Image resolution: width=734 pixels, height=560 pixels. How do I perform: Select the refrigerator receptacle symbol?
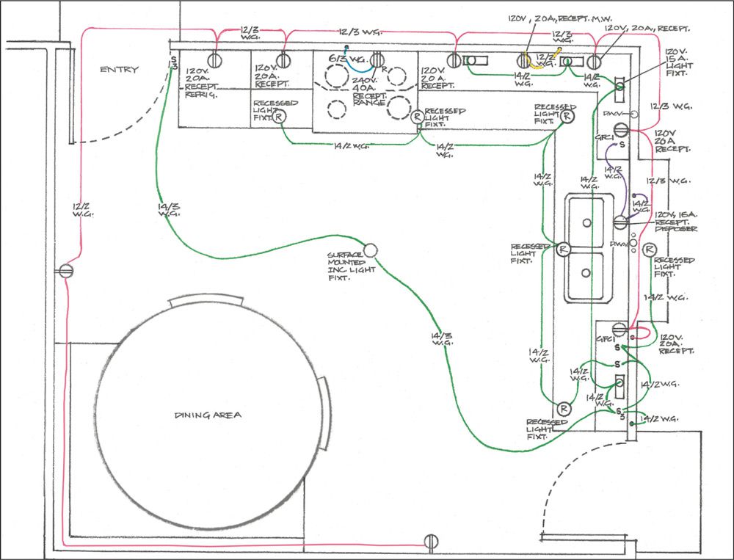pyautogui.click(x=214, y=60)
